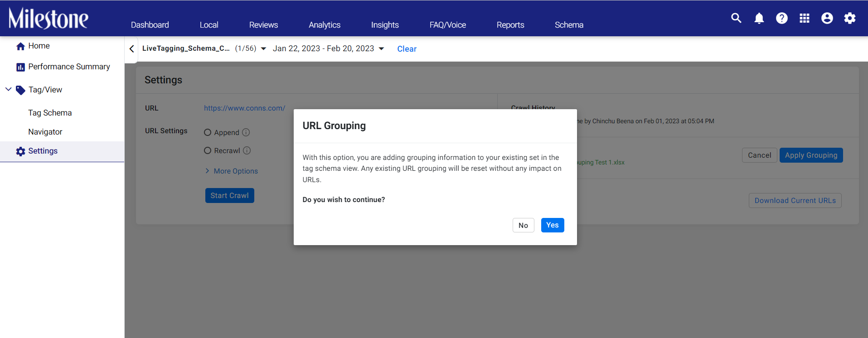The height and width of the screenshot is (338, 868).
Task: Click the date range Jan 22 - Feb 20, 2023
Action: [x=324, y=48]
